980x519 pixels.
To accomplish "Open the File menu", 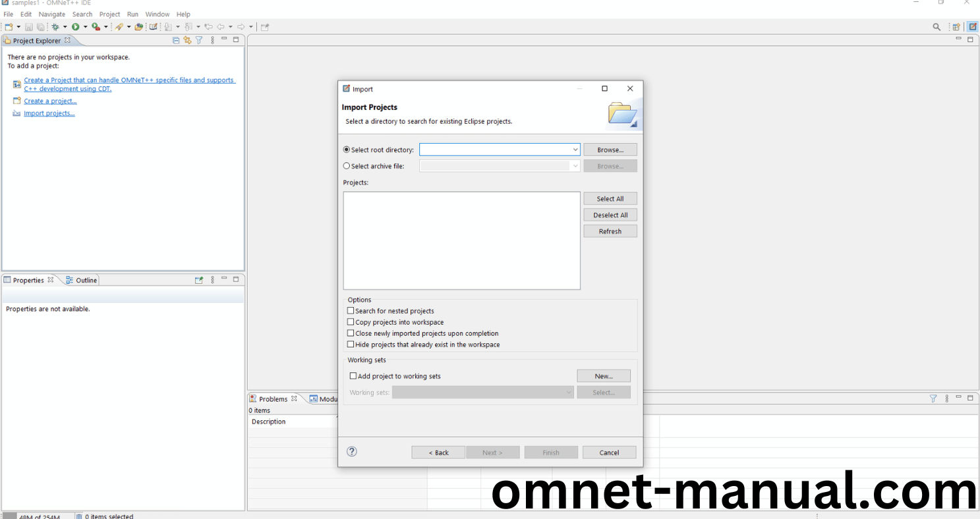I will [9, 14].
